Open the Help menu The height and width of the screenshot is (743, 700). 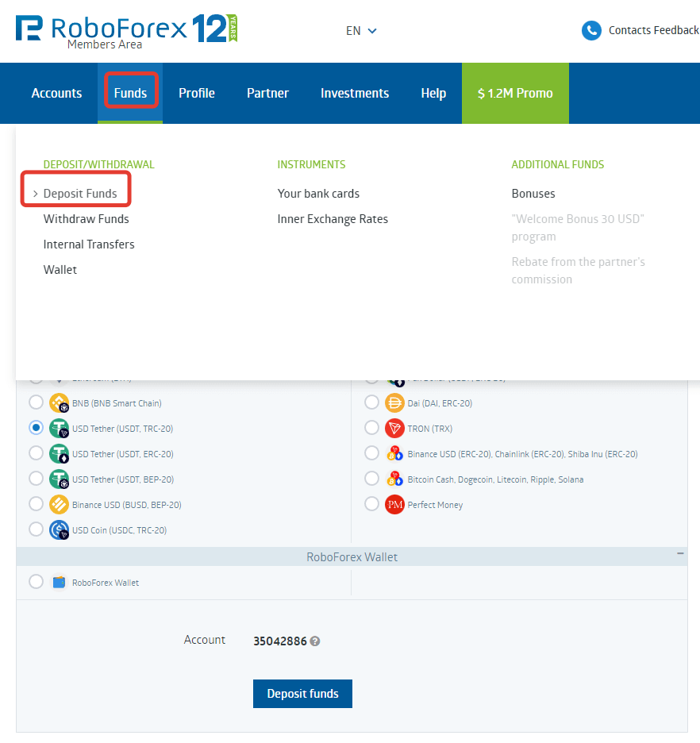[x=433, y=94]
